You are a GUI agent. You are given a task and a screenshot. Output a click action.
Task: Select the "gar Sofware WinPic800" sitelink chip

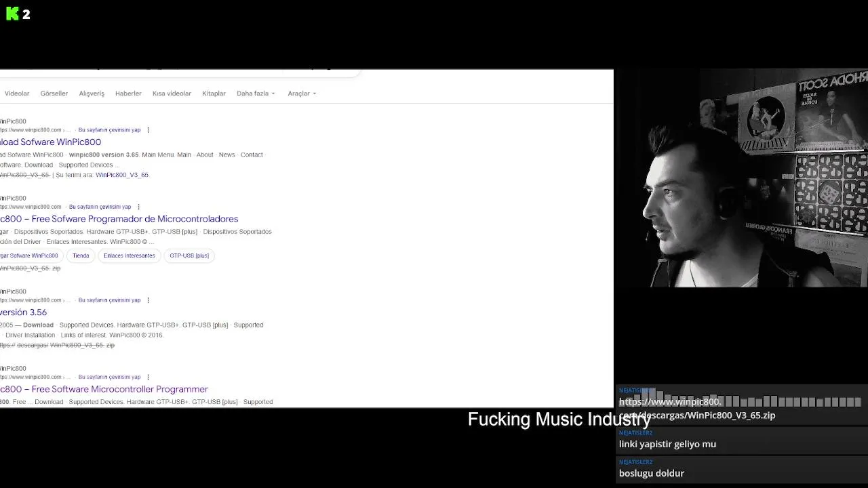30,256
